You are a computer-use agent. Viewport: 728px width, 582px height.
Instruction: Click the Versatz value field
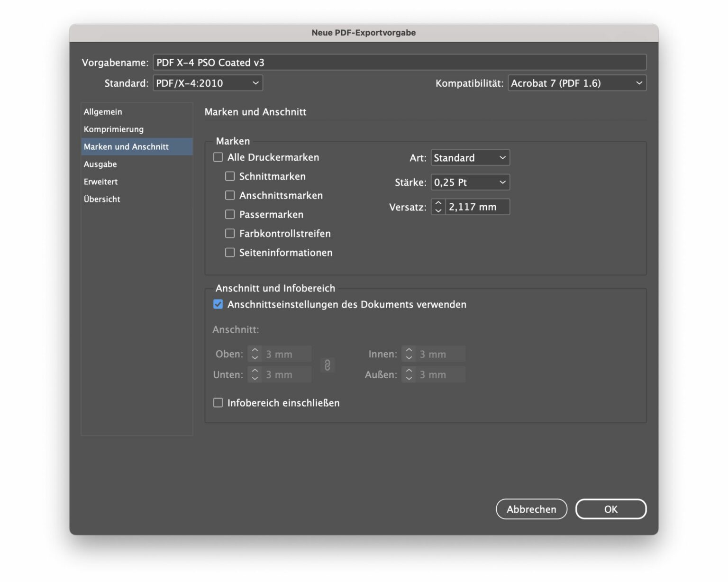pyautogui.click(x=478, y=207)
